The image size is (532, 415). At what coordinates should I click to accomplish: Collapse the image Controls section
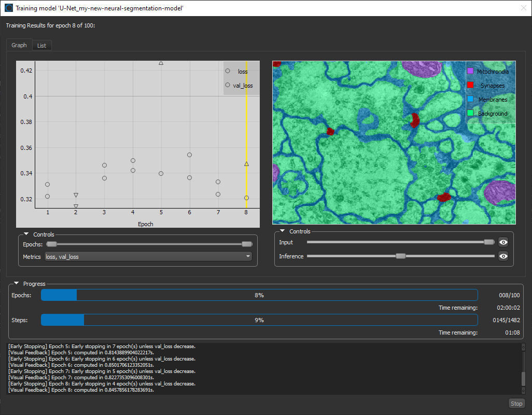coord(282,231)
